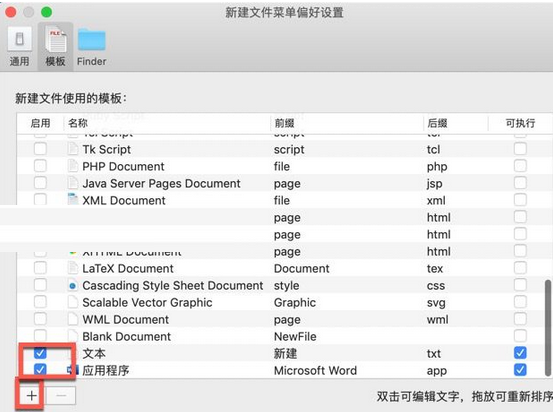This screenshot has height=412, width=553.
Task: Sort by the 启用 column header
Action: [40, 123]
